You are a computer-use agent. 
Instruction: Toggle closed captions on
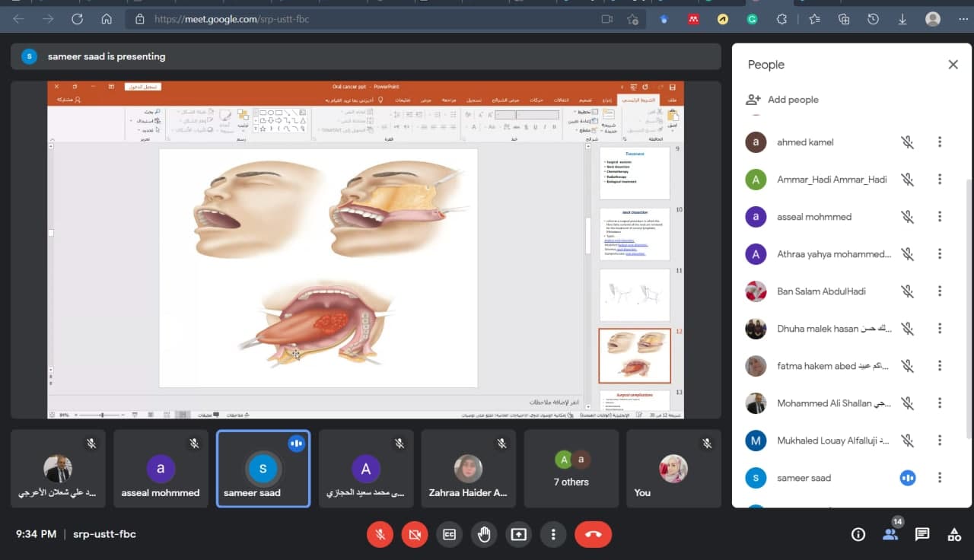click(450, 534)
